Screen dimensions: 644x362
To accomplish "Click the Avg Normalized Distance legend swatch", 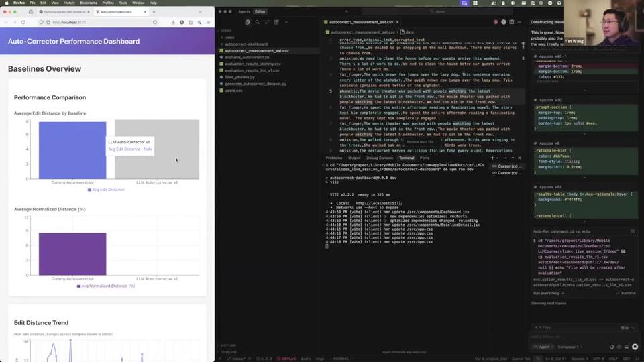I will click(79, 286).
